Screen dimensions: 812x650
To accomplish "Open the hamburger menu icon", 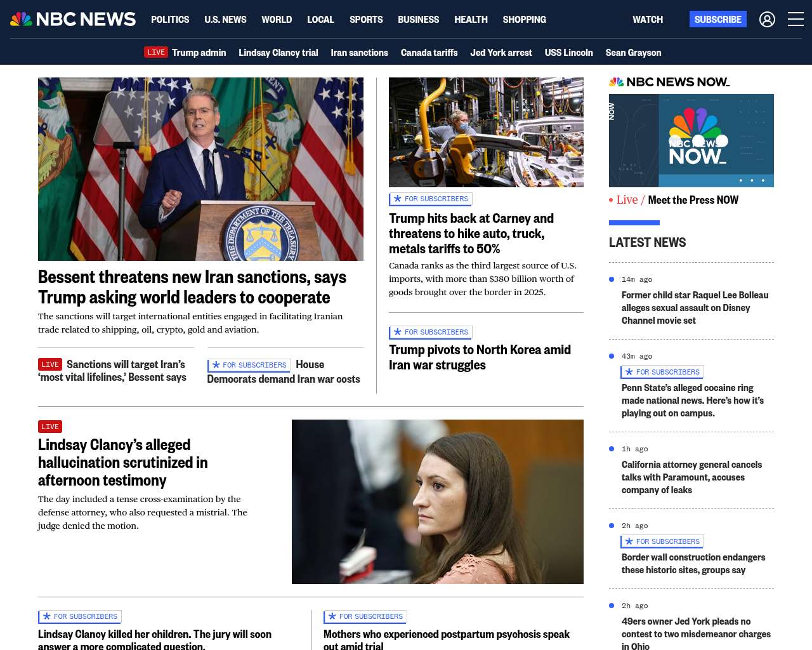I will coord(796,20).
